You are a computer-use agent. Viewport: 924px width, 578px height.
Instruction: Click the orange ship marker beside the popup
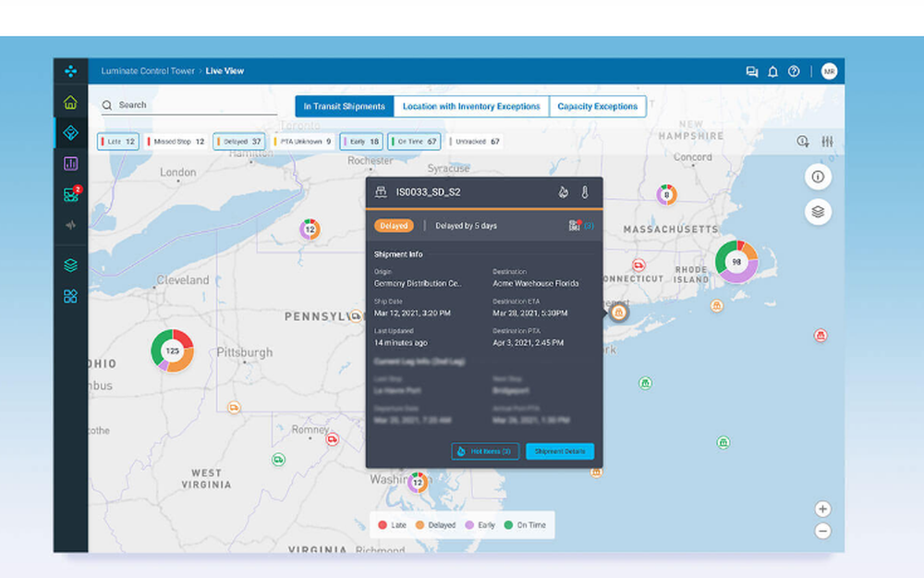tap(618, 313)
